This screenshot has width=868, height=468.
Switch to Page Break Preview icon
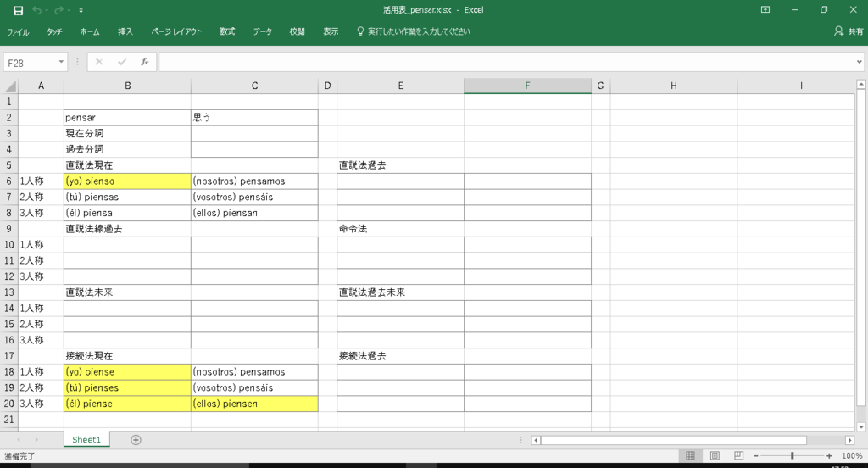coord(738,456)
